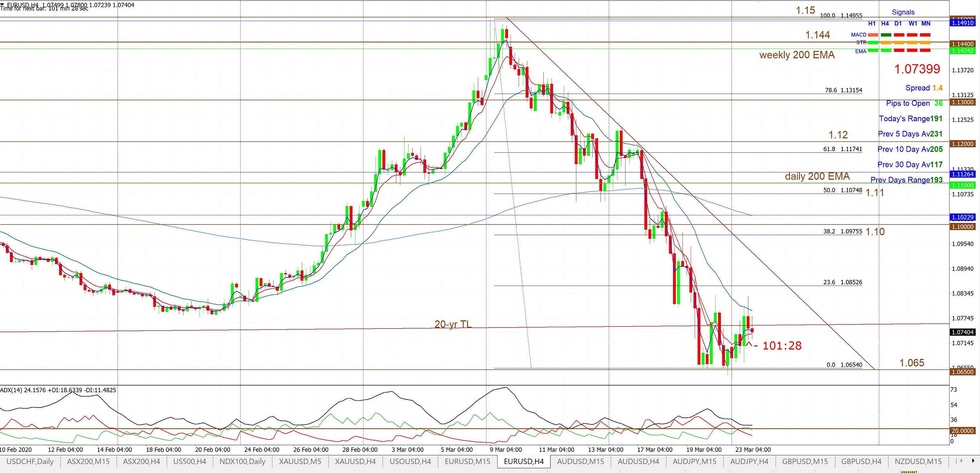Click the STR MN orange signal block
The image size is (980, 473).
pos(926,42)
